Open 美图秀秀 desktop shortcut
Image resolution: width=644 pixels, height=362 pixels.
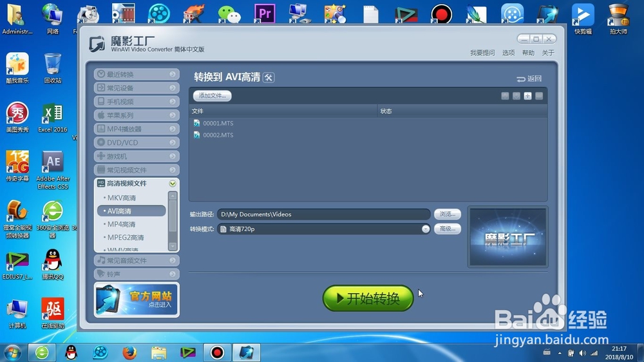click(x=17, y=117)
